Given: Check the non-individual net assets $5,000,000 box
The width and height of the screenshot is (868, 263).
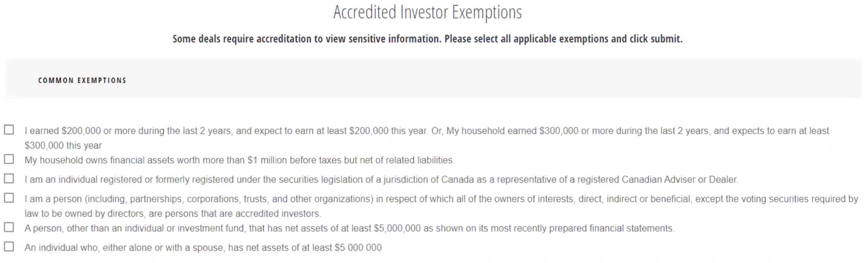Looking at the screenshot, I should click(9, 227).
